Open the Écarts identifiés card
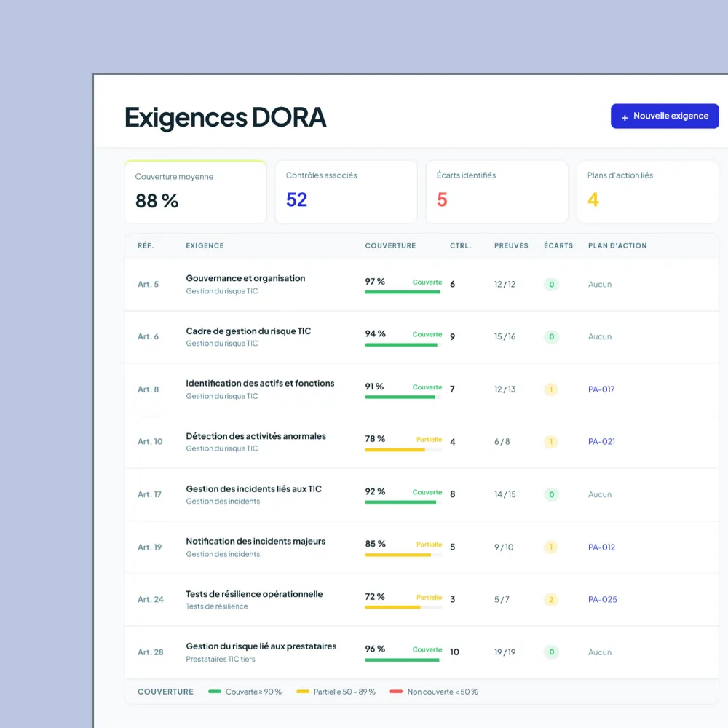This screenshot has width=728, height=728. coord(496,191)
